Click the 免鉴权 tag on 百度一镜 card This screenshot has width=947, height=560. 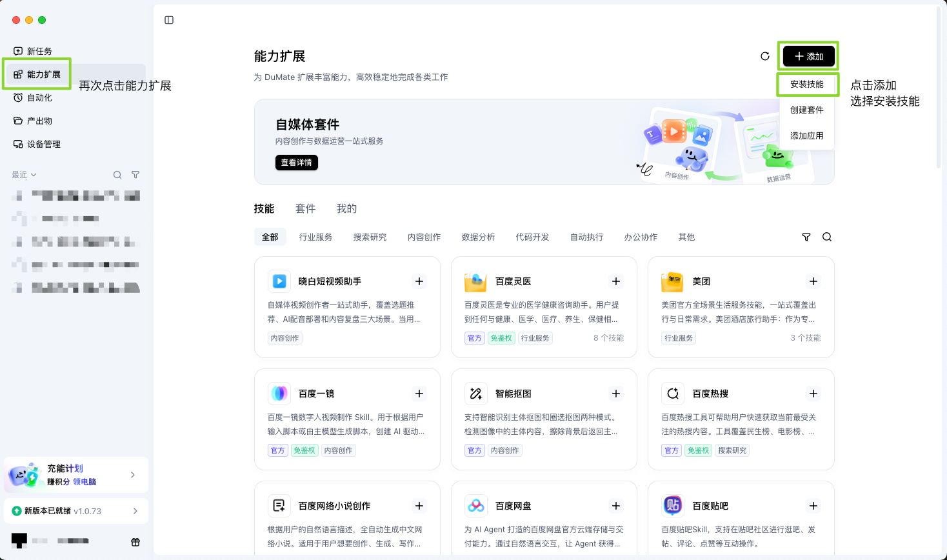tap(304, 450)
